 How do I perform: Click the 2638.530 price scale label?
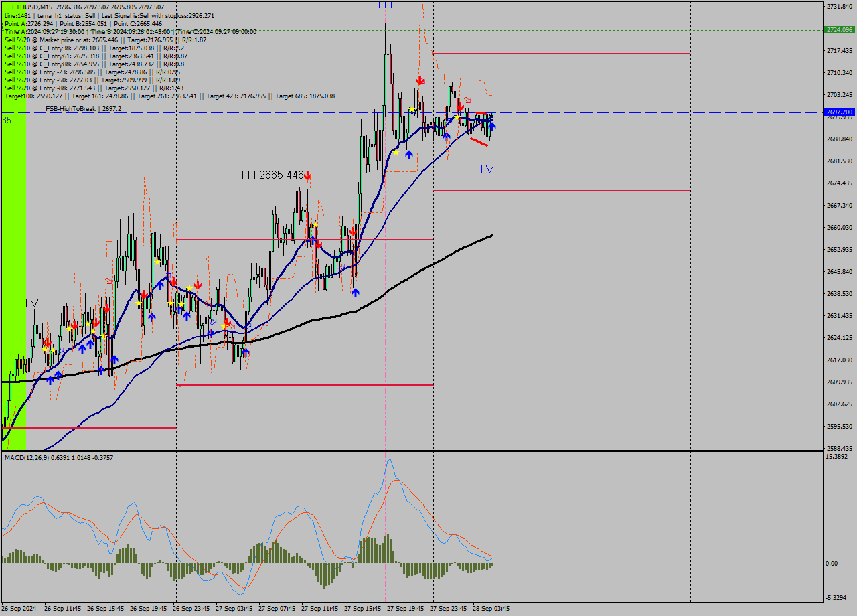click(840, 293)
